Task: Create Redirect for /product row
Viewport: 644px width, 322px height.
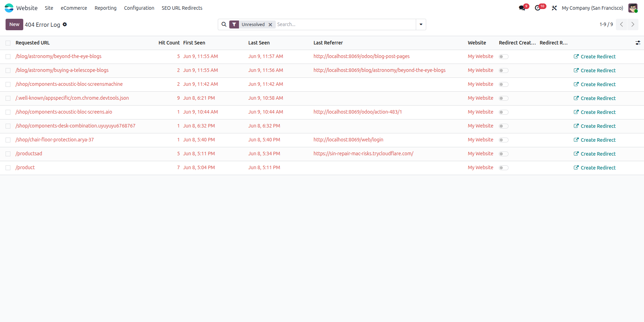Action: 595,168
